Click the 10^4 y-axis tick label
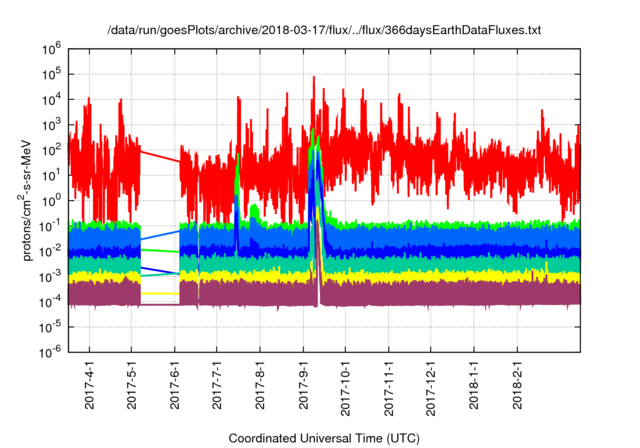This screenshot has height=448, width=640. pos(51,100)
